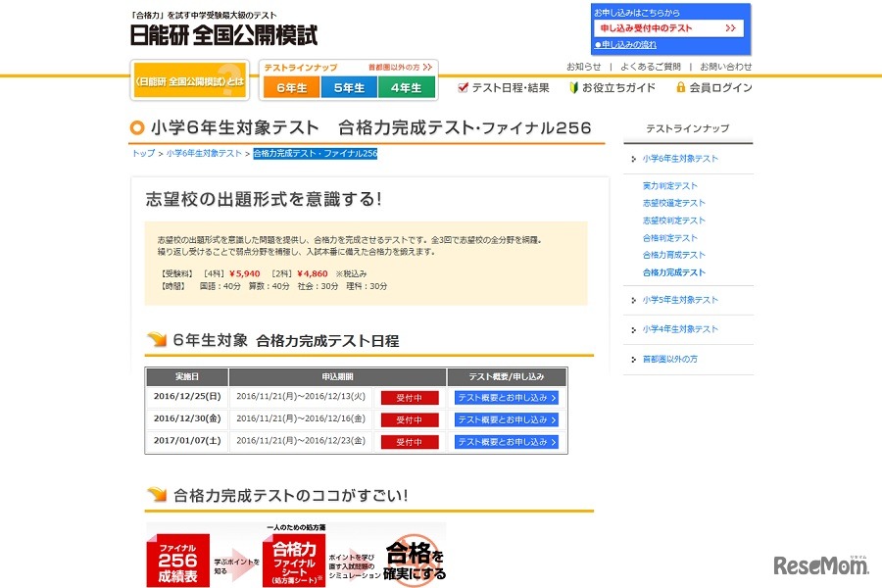Expand 小学6年生対象テスト in sidebar

pyautogui.click(x=680, y=159)
